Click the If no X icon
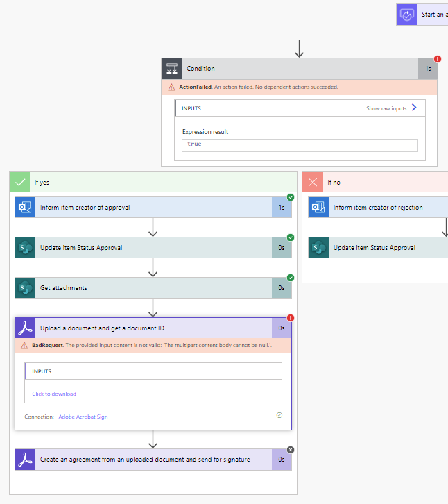The image size is (448, 504). (313, 183)
